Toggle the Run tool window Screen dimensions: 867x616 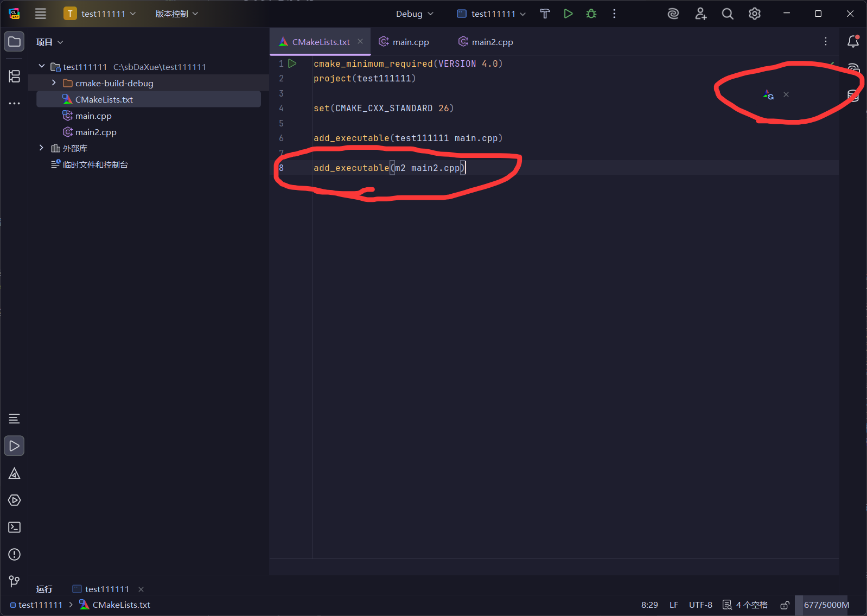coord(15,446)
